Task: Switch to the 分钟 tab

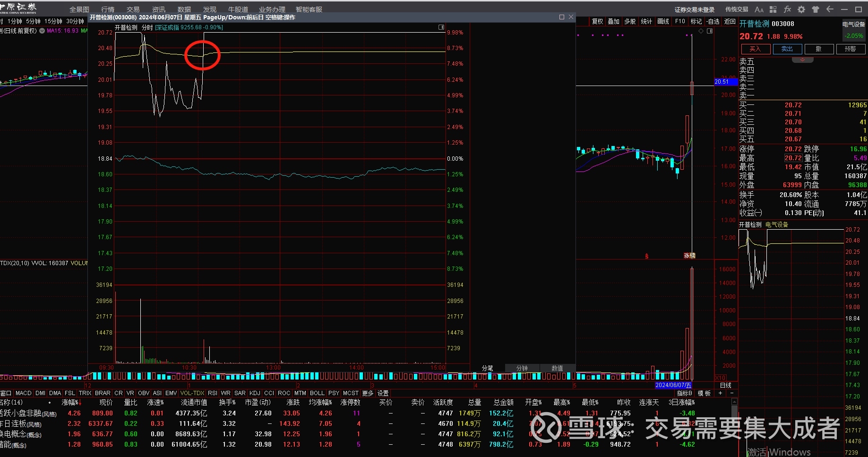Action: point(522,368)
